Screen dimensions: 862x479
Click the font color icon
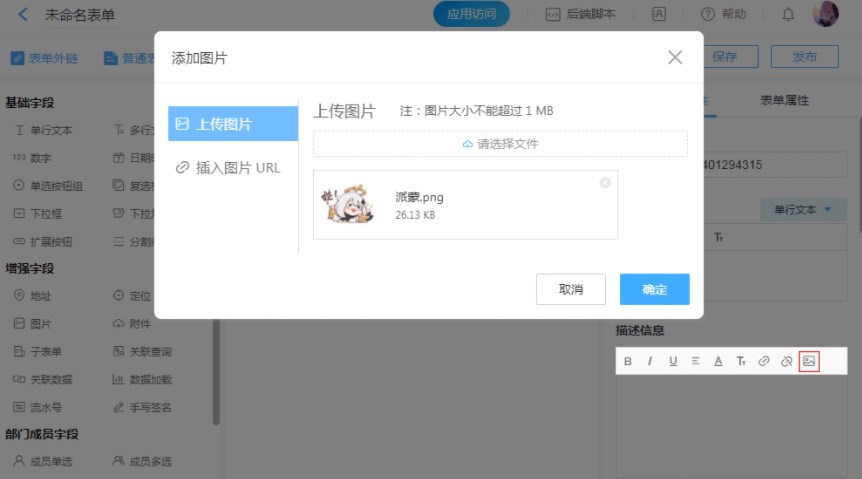tap(718, 361)
